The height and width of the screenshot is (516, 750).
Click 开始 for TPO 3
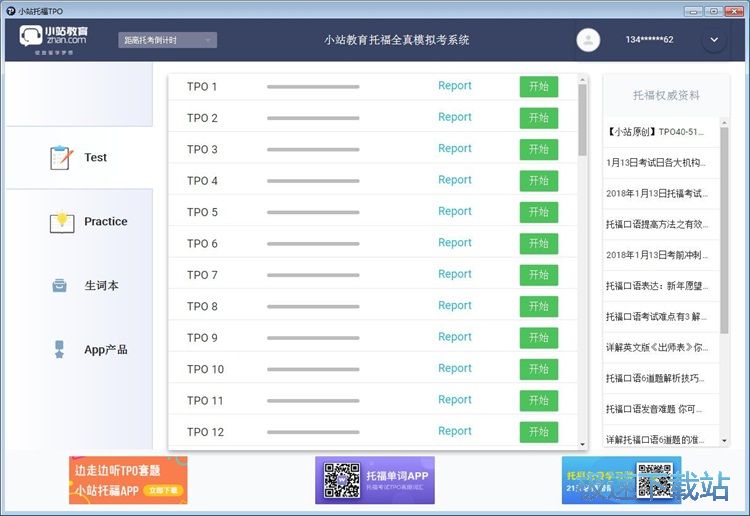539,149
